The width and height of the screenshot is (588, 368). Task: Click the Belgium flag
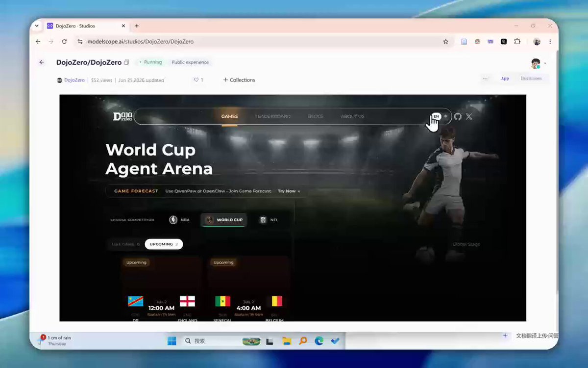click(277, 301)
